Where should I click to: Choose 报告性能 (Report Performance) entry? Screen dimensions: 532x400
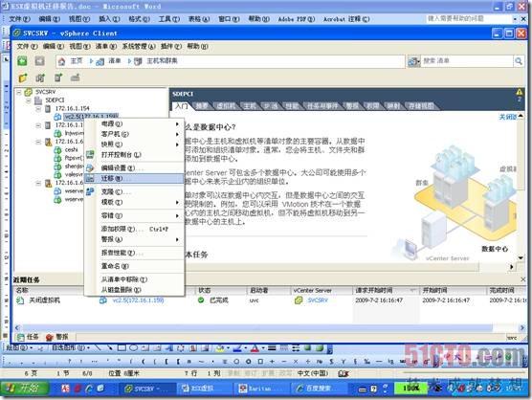click(x=134, y=253)
